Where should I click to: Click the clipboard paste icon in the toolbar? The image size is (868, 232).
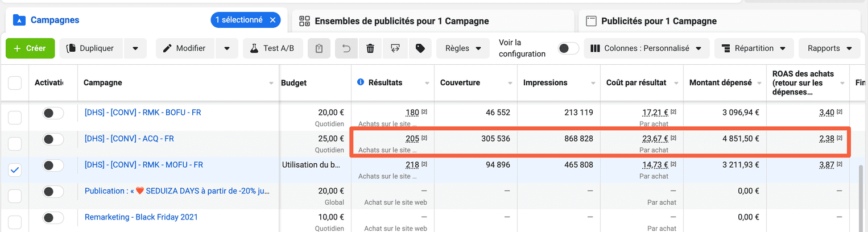319,49
